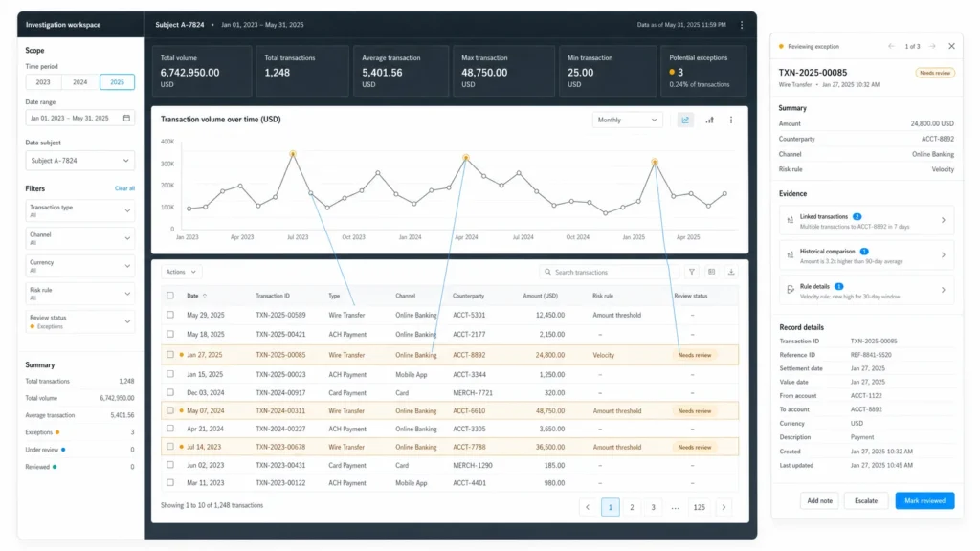
Task: Open chart options kebab menu
Action: [731, 120]
